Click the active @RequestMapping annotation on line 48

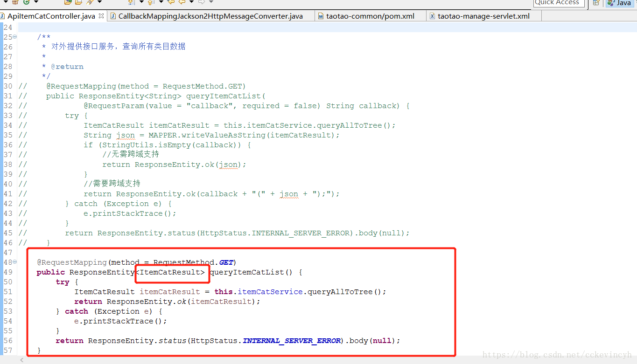[x=72, y=262]
